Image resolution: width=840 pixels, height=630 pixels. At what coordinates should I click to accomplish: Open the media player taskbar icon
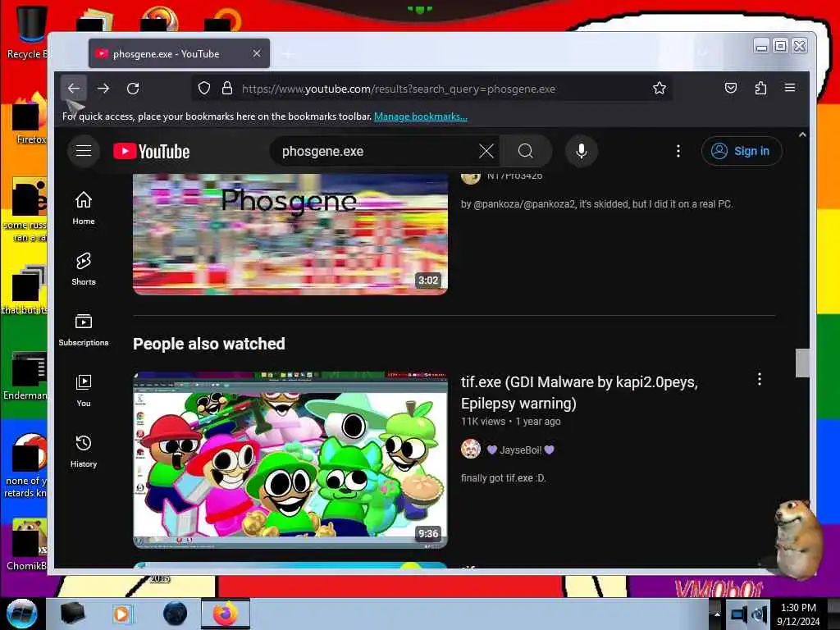pos(121,614)
